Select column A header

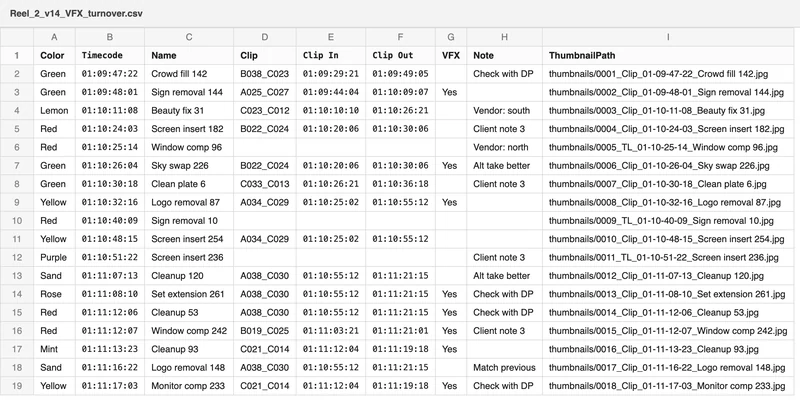54,37
